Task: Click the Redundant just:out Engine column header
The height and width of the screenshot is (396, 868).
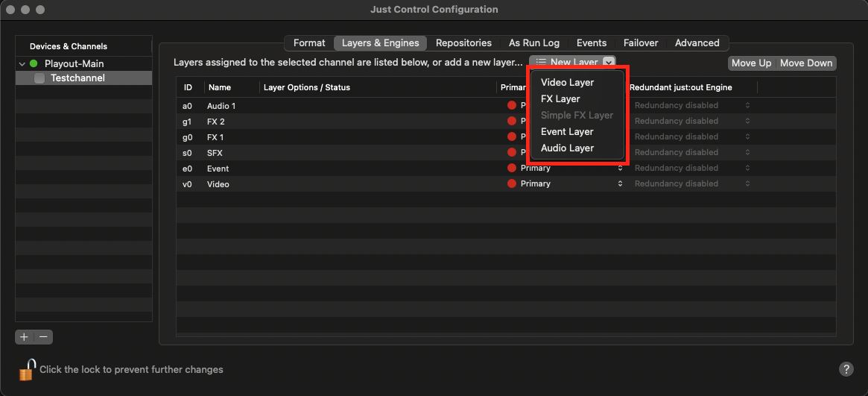Action: 691,87
